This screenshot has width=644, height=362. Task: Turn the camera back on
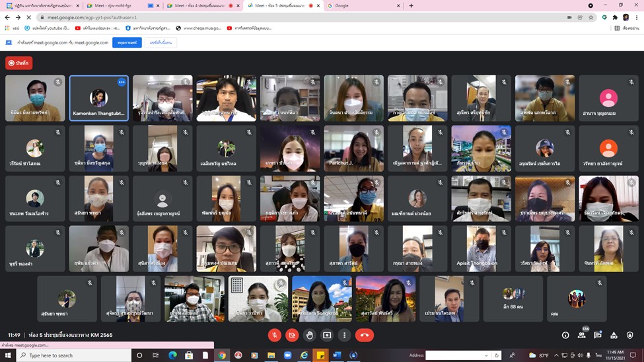pos(292,335)
